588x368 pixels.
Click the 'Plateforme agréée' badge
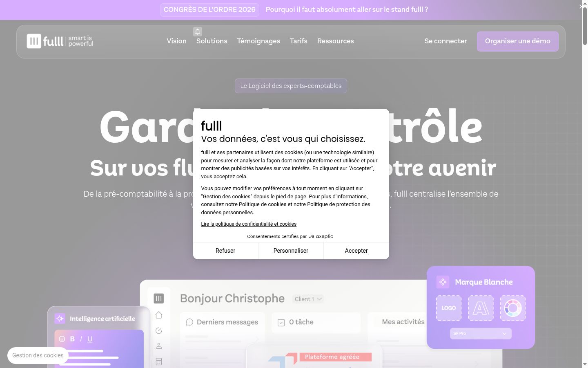336,357
